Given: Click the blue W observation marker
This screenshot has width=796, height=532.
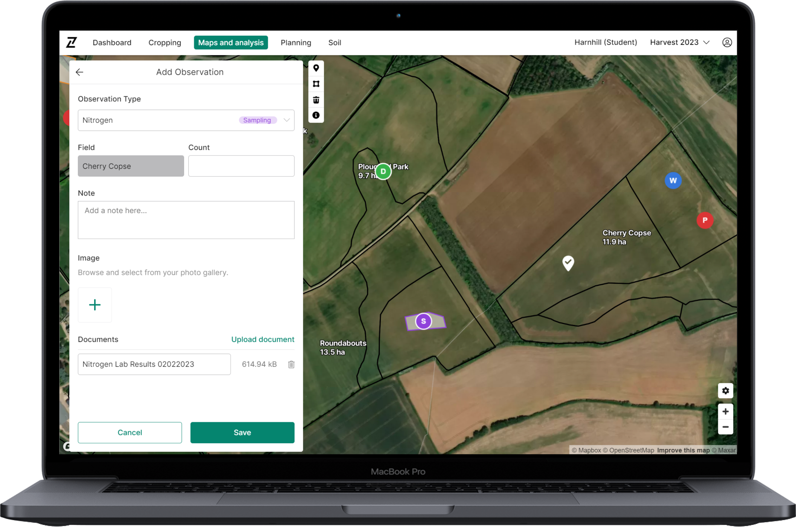Looking at the screenshot, I should coord(673,180).
